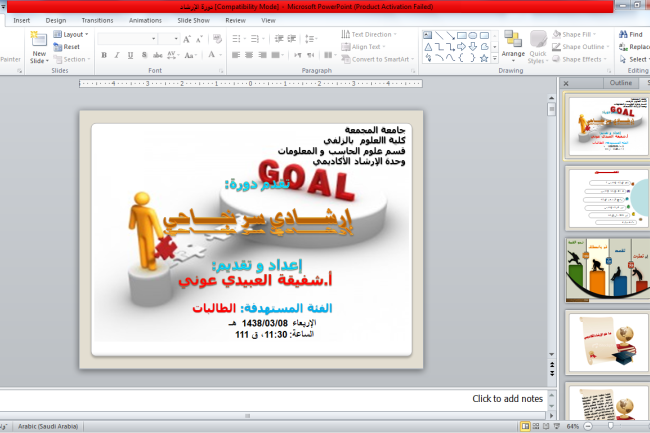Open the Insert tab

(x=22, y=20)
